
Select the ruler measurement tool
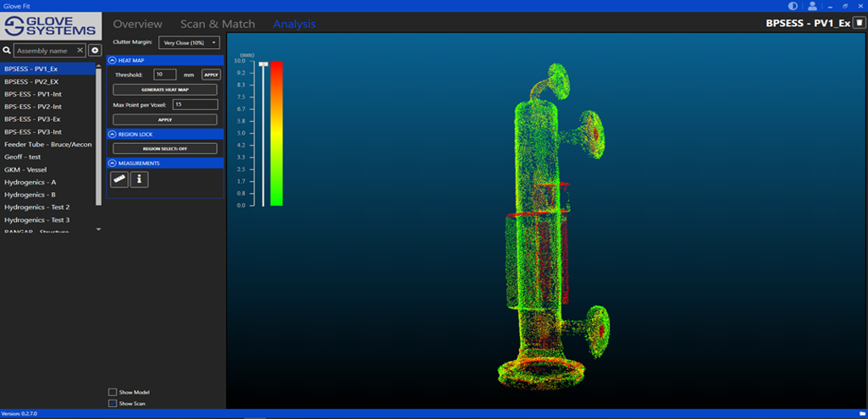pos(119,179)
